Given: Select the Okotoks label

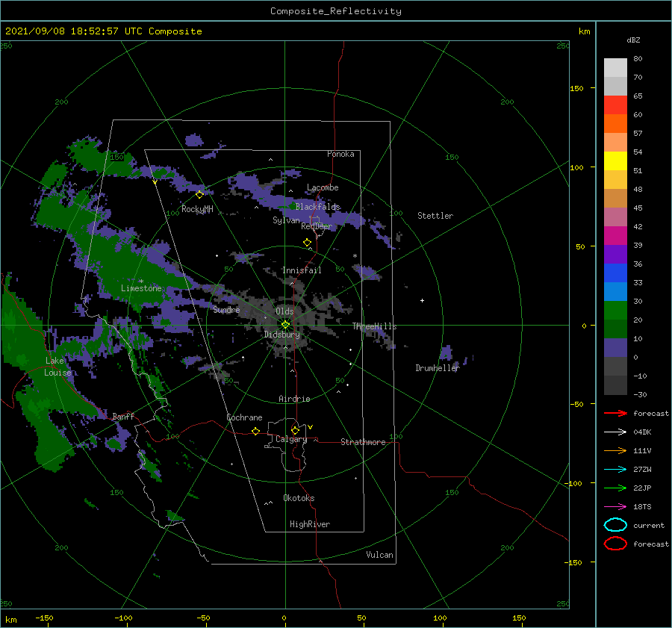Looking at the screenshot, I should [299, 498].
